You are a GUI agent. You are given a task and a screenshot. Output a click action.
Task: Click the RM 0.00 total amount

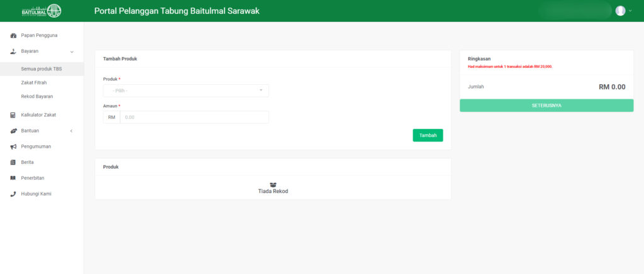pos(612,87)
